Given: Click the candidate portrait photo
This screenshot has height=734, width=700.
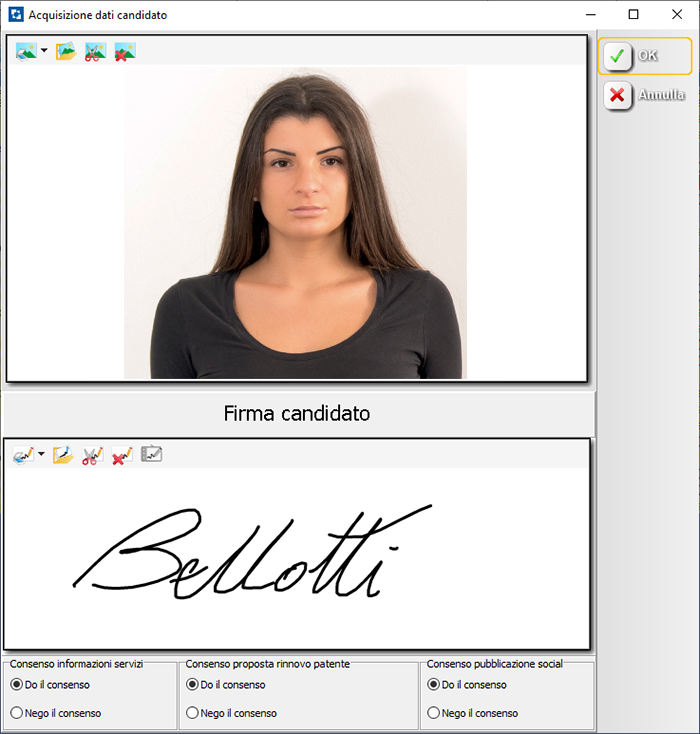Looking at the screenshot, I should tap(295, 222).
